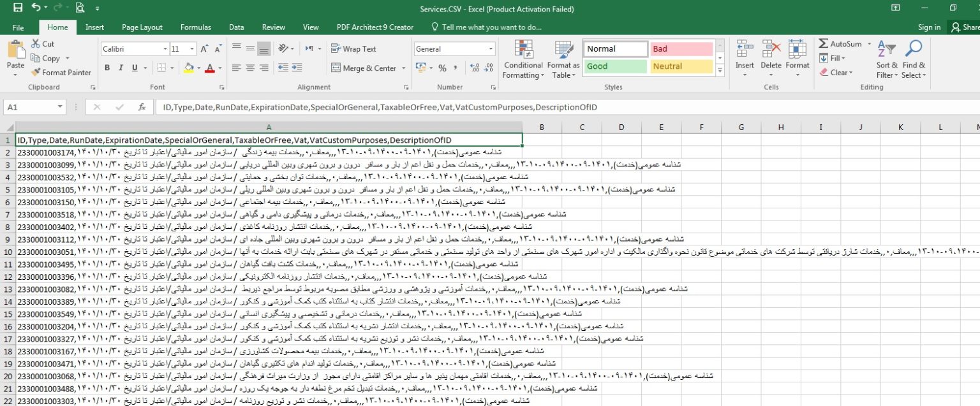The image size is (980, 406).
Task: Click the Increase Font Size icon
Action: pos(204,49)
